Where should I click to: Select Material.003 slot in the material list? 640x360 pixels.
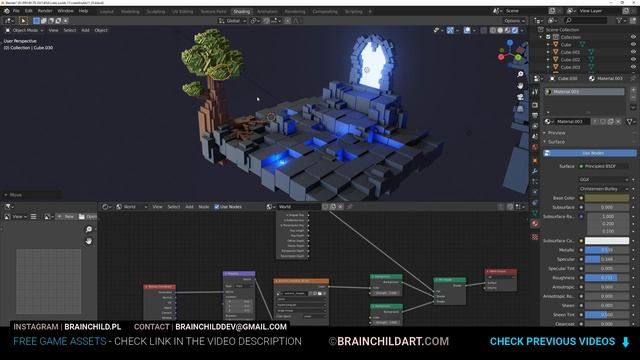pos(584,92)
